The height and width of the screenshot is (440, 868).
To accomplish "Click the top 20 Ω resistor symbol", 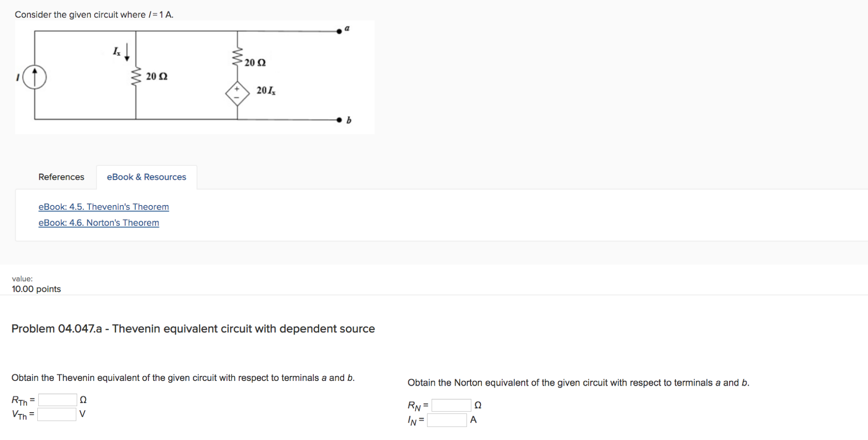I will [237, 56].
